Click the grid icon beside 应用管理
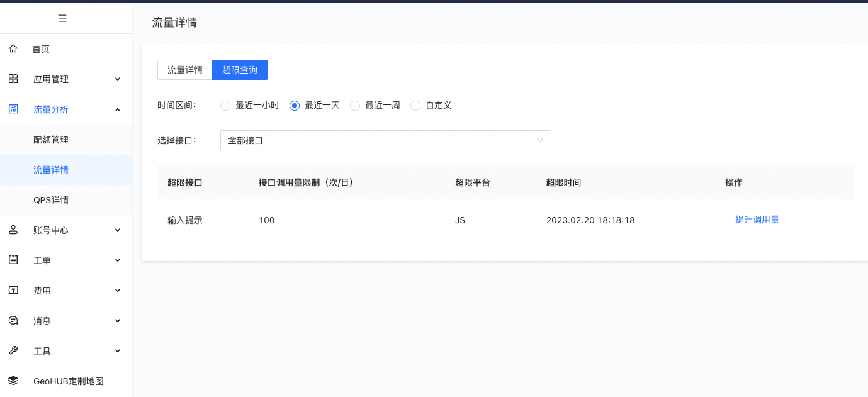This screenshot has height=397, width=868. (x=13, y=79)
